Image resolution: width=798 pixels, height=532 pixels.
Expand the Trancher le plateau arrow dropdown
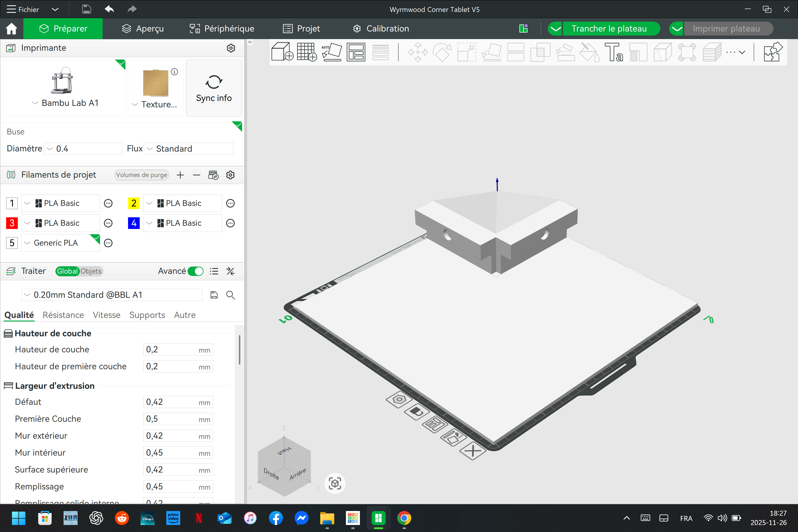[556, 29]
